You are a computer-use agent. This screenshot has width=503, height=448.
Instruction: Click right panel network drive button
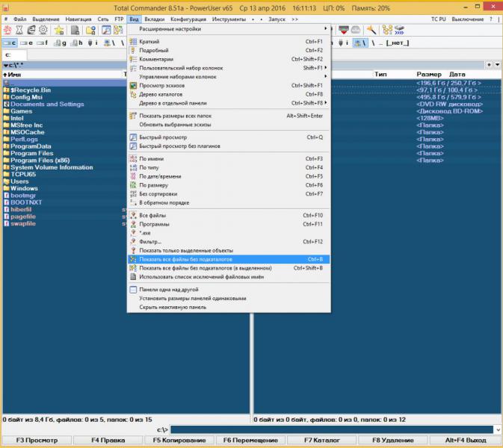[360, 43]
